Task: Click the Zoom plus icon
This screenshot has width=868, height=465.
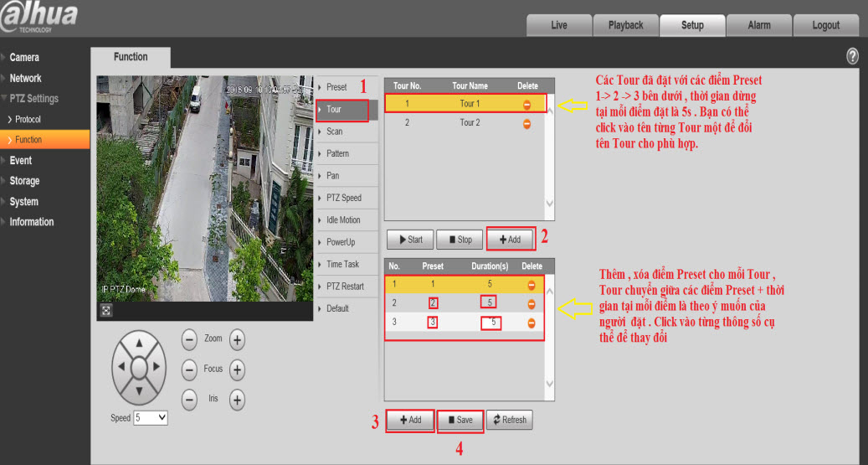Action: (237, 339)
